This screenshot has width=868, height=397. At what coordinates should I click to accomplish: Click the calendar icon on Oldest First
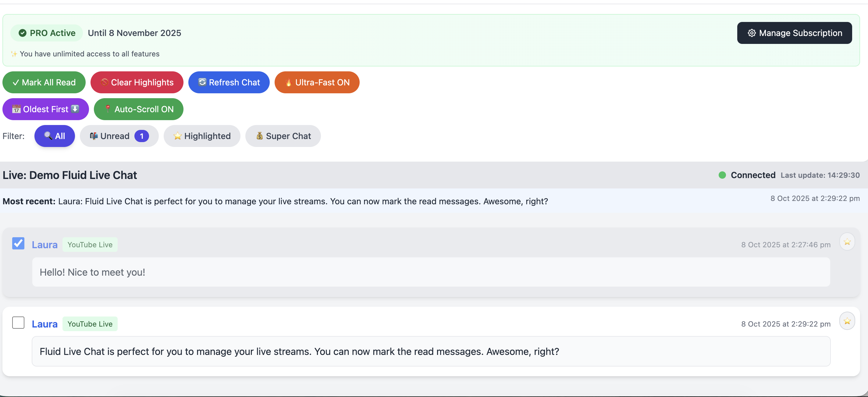coord(16,109)
